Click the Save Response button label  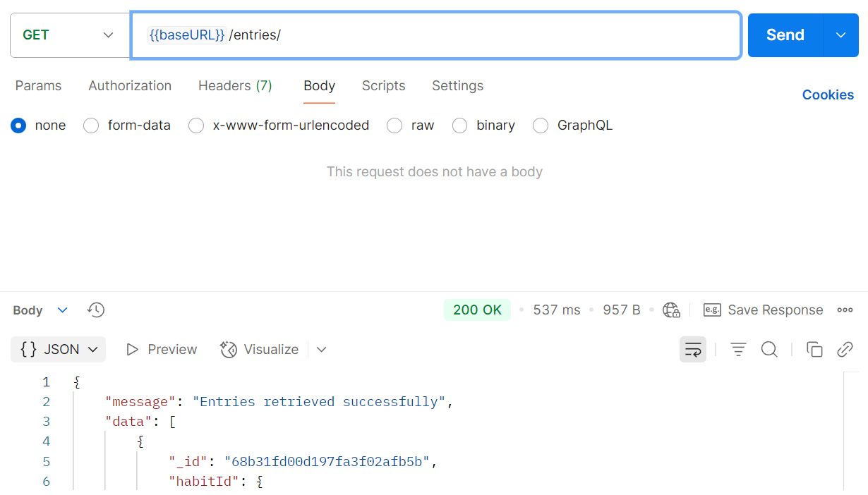[776, 310]
